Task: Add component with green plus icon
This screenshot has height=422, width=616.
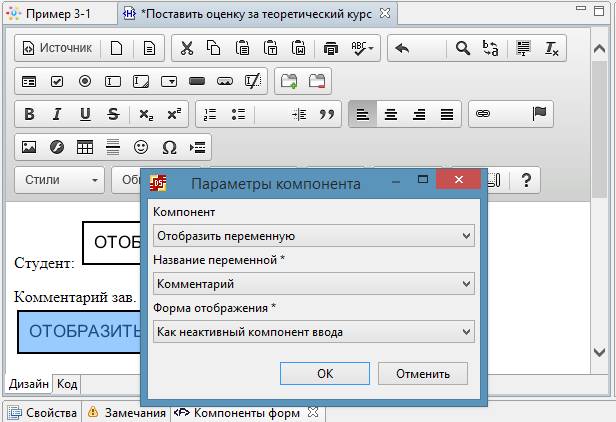Action: (289, 81)
